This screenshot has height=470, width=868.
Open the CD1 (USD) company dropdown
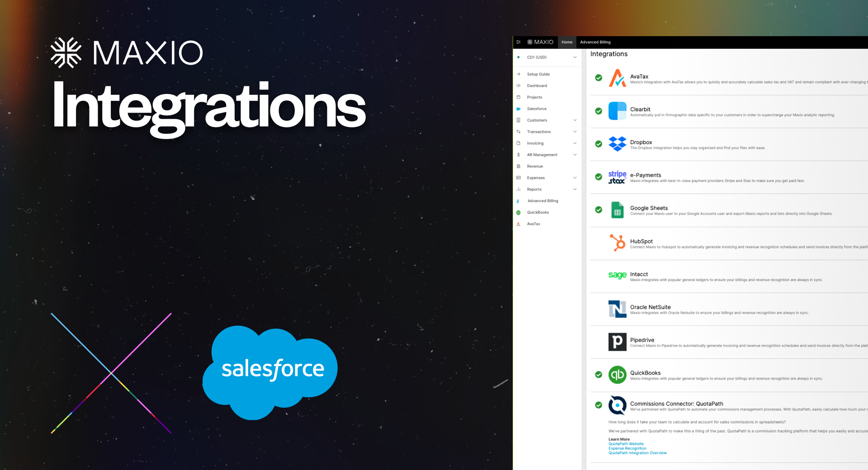(547, 57)
